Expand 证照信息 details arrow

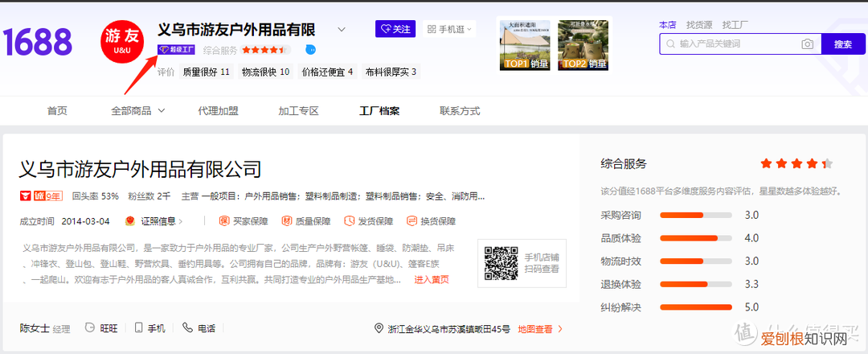(x=181, y=221)
